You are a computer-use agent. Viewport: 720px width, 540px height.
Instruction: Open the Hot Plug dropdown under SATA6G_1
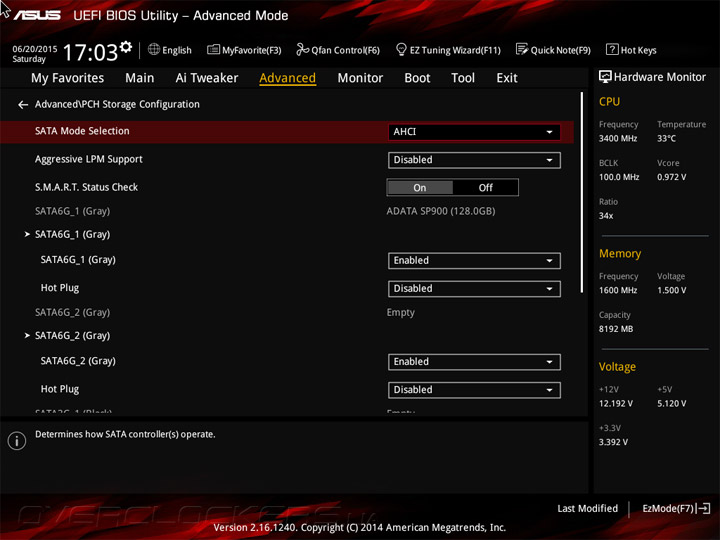474,288
